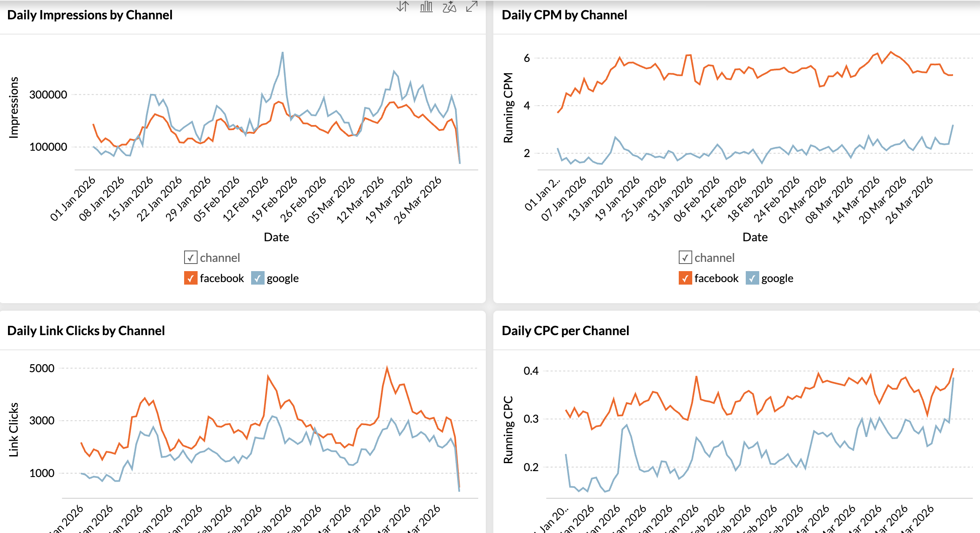980x533 pixels.
Task: Open the chart type bar-chart icon
Action: click(x=426, y=7)
